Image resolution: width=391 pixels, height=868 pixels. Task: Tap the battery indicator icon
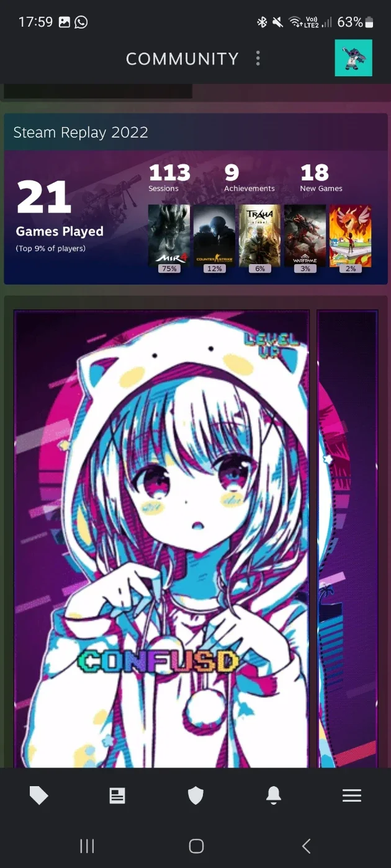[x=370, y=22]
